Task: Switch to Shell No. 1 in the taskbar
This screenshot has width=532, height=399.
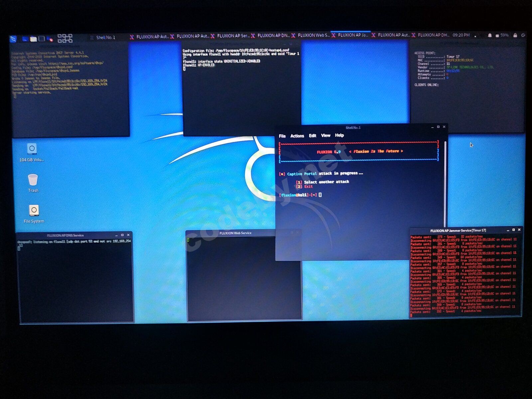Action: pos(103,38)
